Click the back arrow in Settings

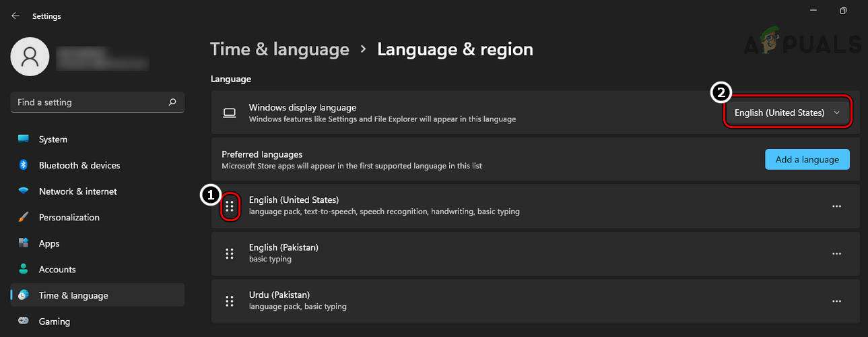[x=15, y=16]
